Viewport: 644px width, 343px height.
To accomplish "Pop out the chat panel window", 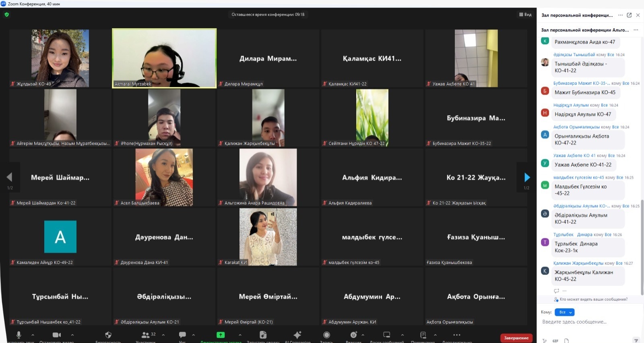I will (x=629, y=15).
